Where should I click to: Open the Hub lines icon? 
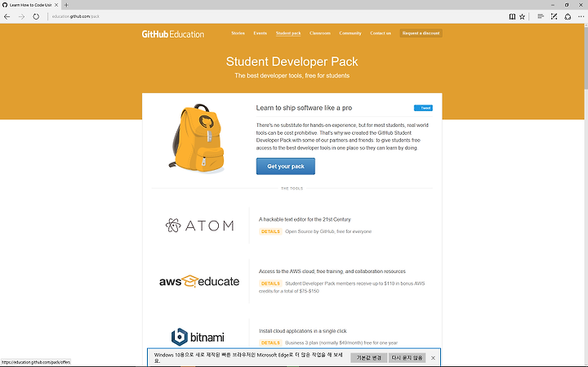[x=541, y=16]
